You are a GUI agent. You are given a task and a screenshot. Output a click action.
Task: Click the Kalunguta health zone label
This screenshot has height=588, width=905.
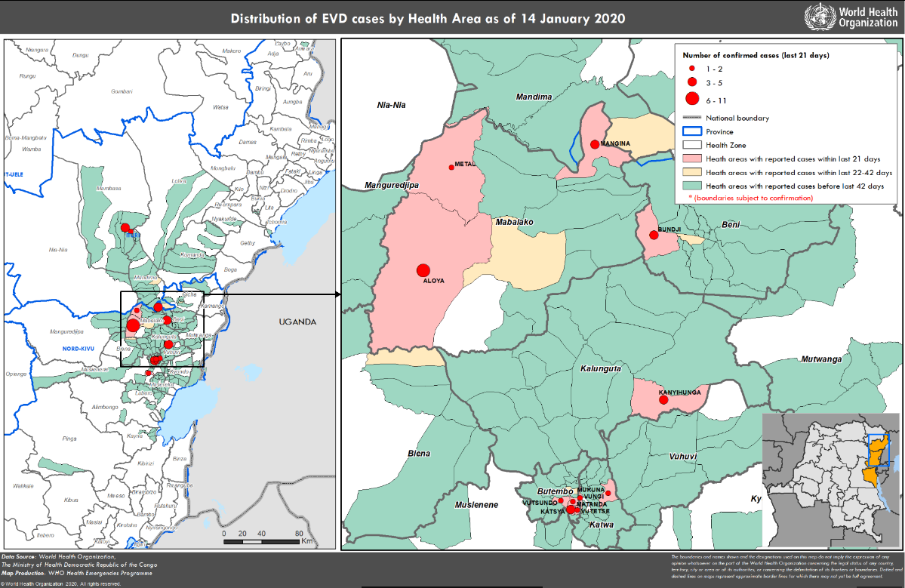click(x=601, y=369)
